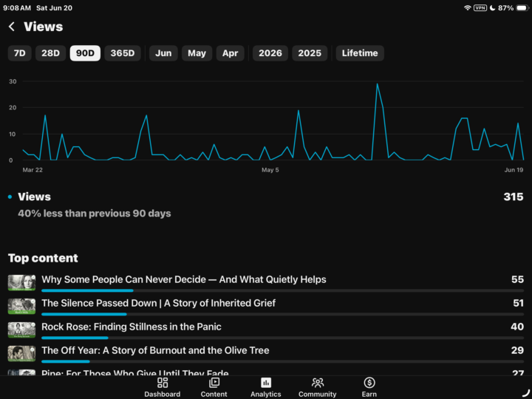Go back using the arrow beside Views
Screen dimensions: 532x399
coord(12,27)
